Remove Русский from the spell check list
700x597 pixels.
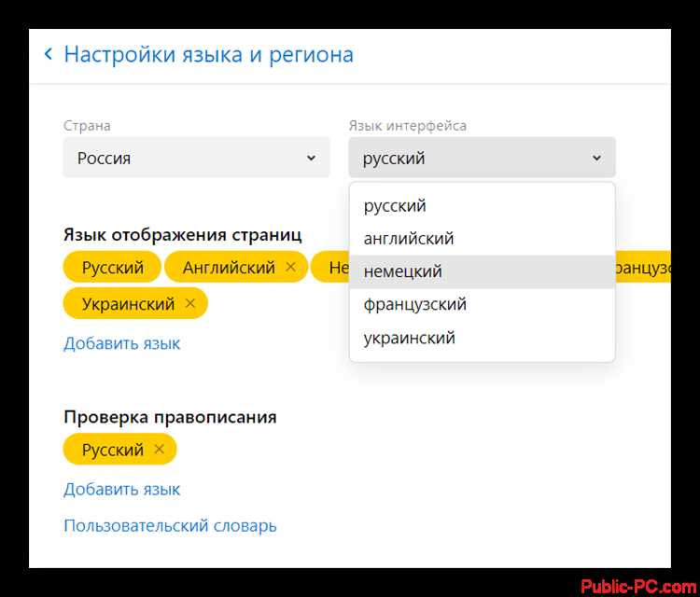[x=159, y=450]
